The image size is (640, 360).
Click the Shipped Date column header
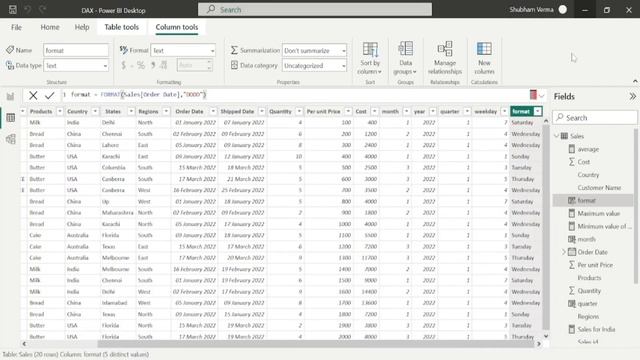point(237,111)
